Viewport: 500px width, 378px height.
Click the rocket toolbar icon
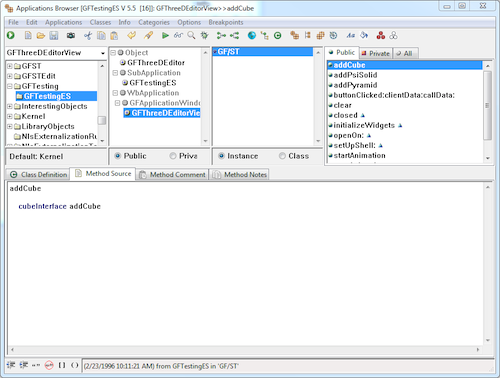click(148, 35)
